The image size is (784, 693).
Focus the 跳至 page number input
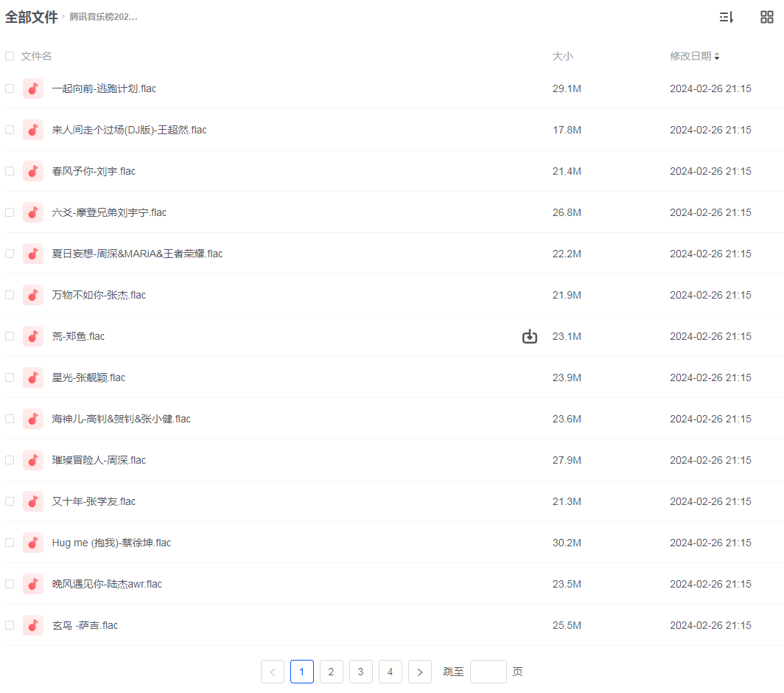489,672
